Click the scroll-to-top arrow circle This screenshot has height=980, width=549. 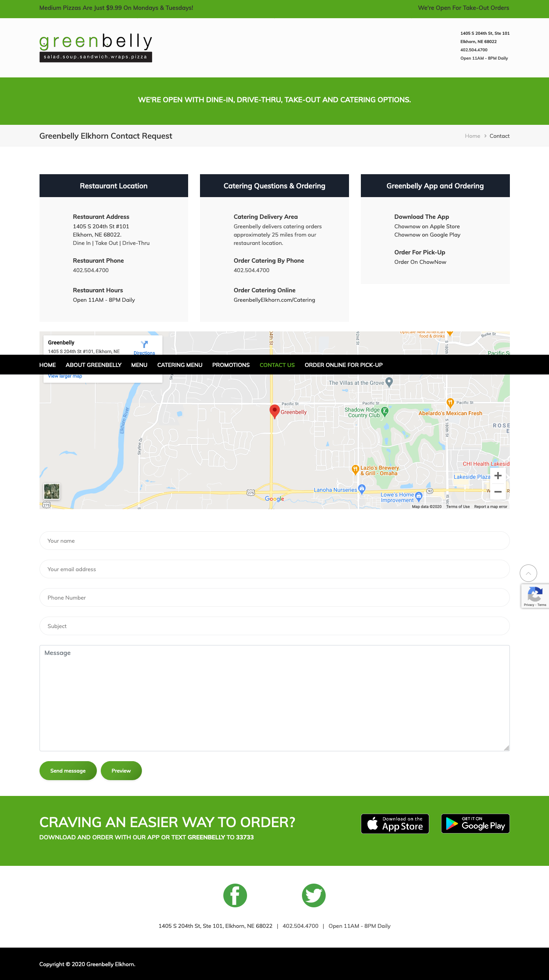(x=528, y=573)
